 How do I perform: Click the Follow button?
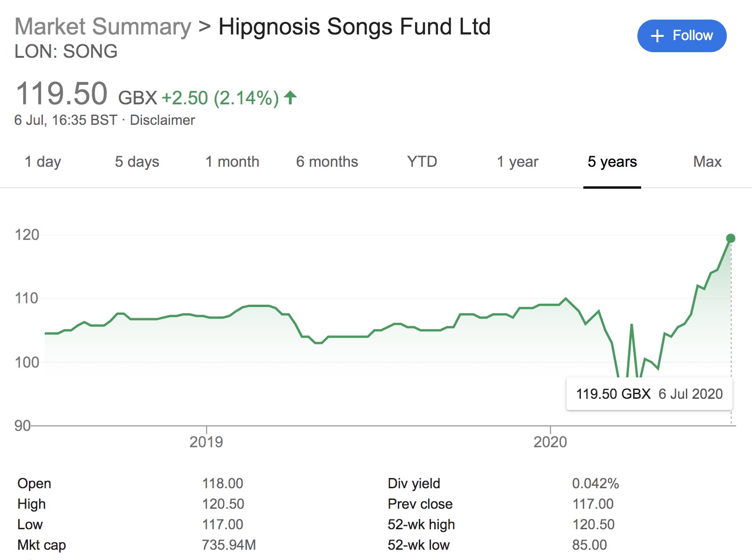point(682,36)
